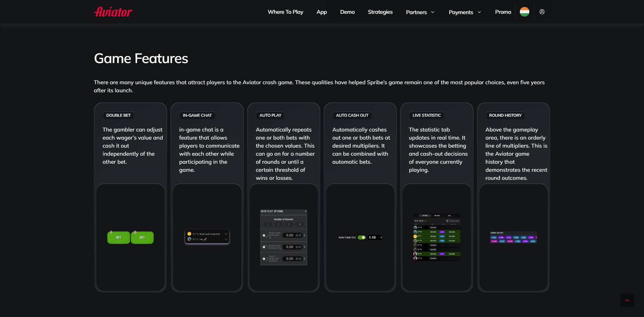
Task: Click the live statistic table image
Action: coord(437,237)
